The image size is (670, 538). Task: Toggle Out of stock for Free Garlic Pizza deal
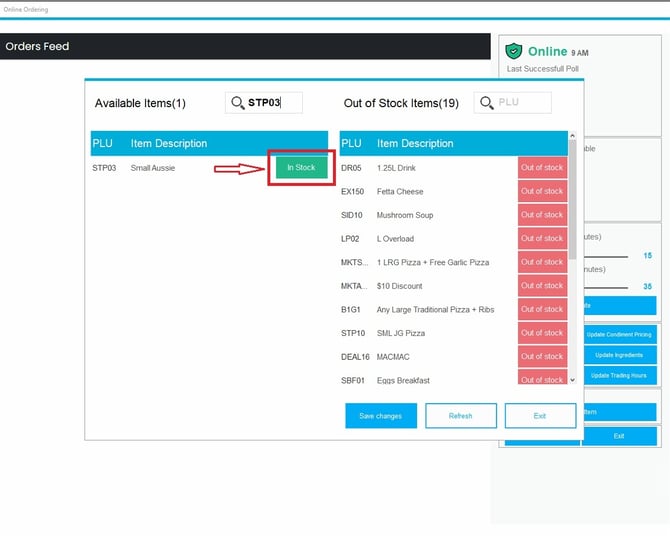click(x=542, y=262)
